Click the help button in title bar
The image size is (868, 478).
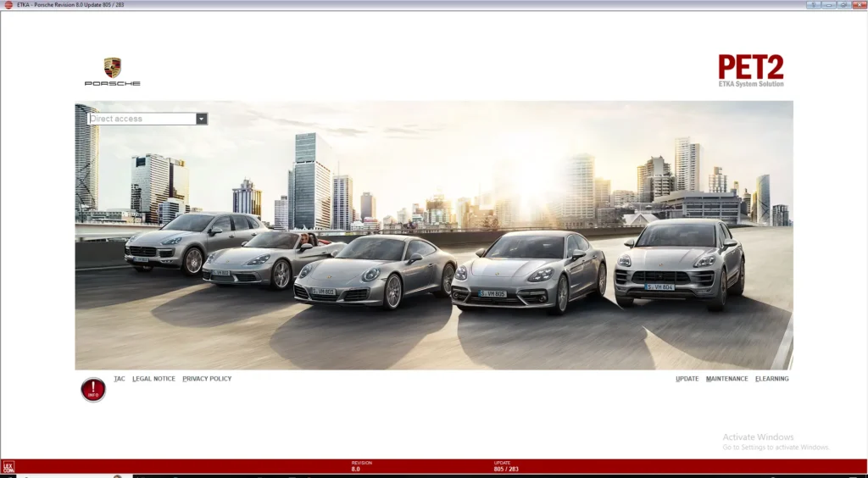(x=814, y=4)
